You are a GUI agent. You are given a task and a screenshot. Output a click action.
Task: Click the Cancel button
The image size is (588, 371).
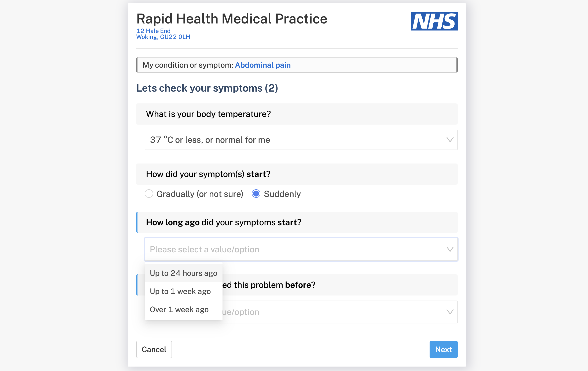pyautogui.click(x=154, y=349)
